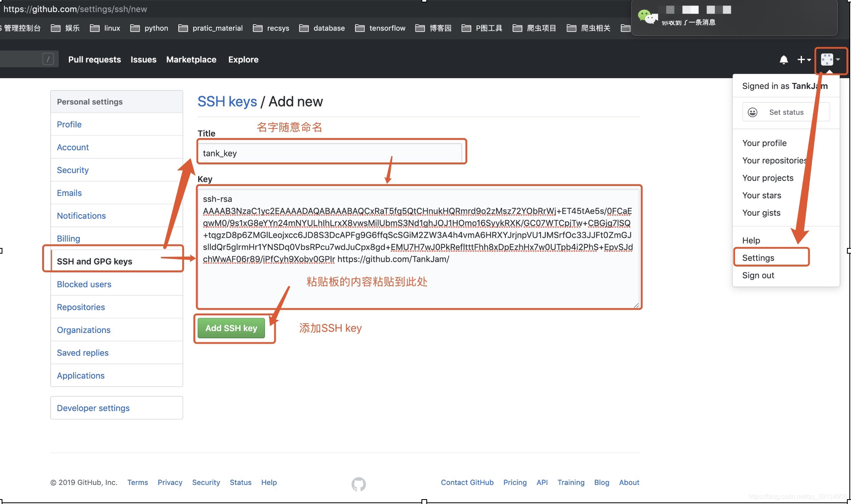Open Security settings in sidebar
851x504 pixels.
(x=117, y=170)
